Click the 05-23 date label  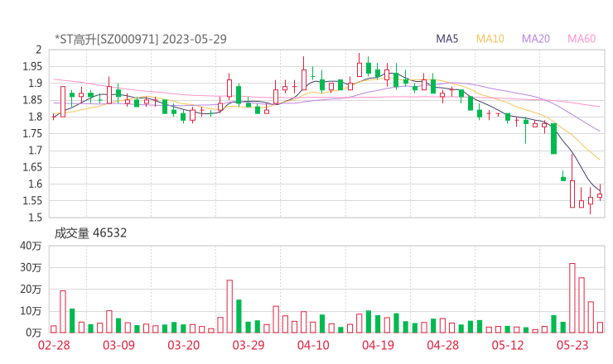click(x=572, y=345)
